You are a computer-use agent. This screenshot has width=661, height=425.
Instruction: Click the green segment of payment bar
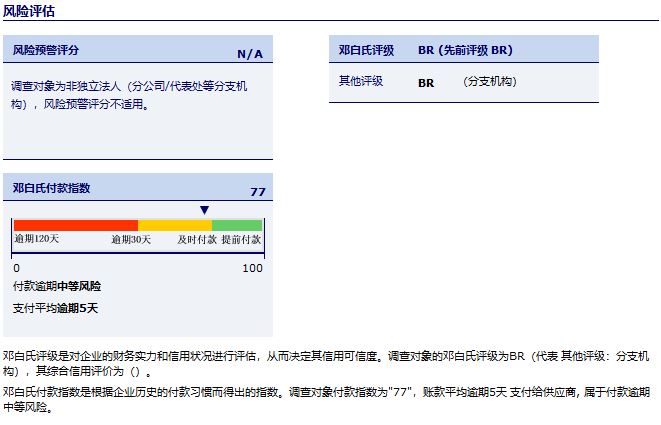tap(237, 225)
